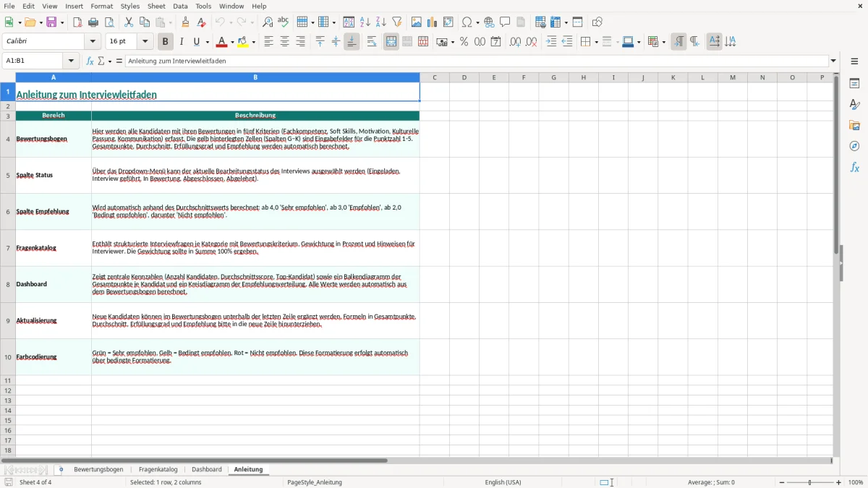Expand Borders dropdown arrow
This screenshot has height=488, width=868.
pos(596,42)
